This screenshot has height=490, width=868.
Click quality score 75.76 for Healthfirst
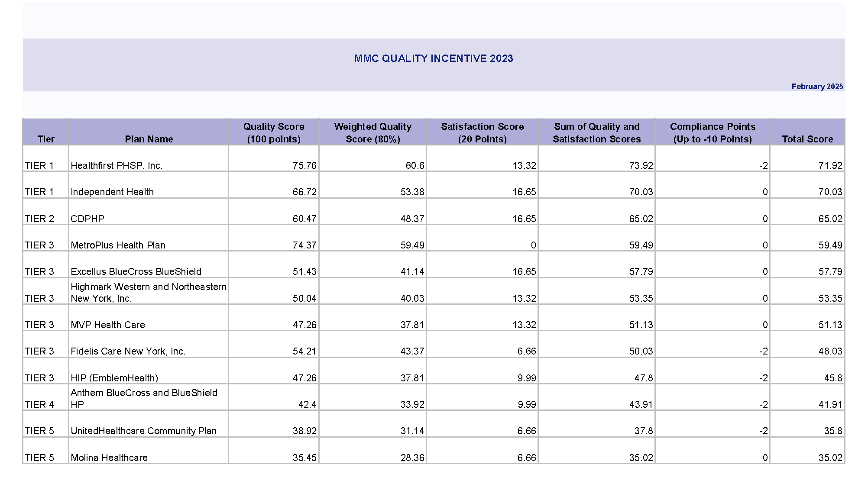tap(304, 165)
